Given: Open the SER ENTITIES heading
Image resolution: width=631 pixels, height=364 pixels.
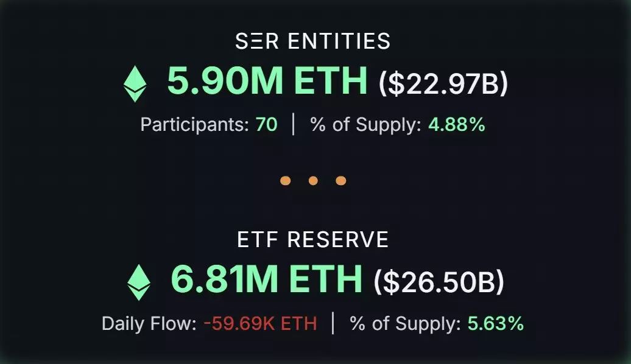Looking at the screenshot, I should point(313,41).
